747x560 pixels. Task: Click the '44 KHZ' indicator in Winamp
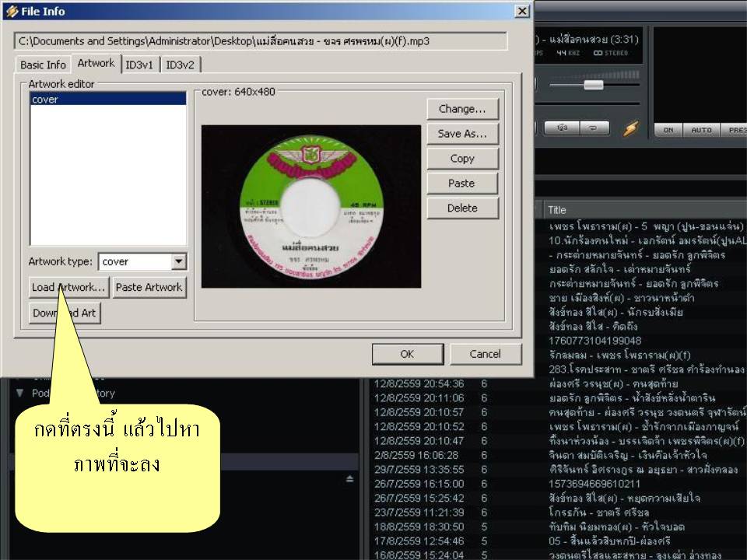pyautogui.click(x=568, y=53)
